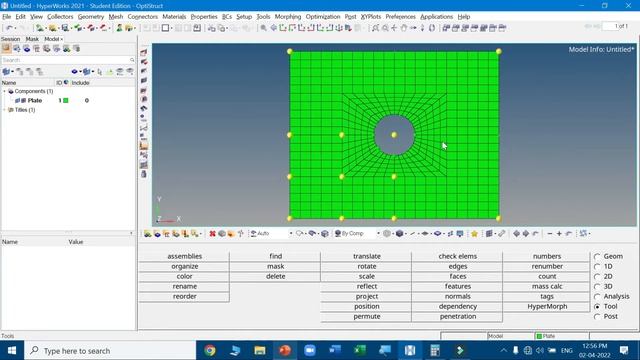Viewport: 640px width, 360px height.
Task: Select the Post page radio button
Action: coord(597,316)
